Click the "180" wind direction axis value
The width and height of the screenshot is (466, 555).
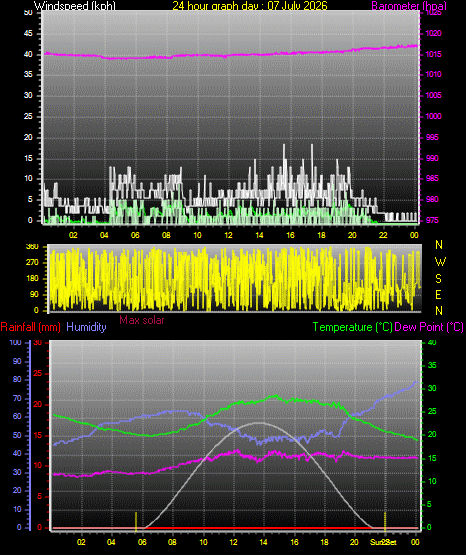pyautogui.click(x=33, y=279)
